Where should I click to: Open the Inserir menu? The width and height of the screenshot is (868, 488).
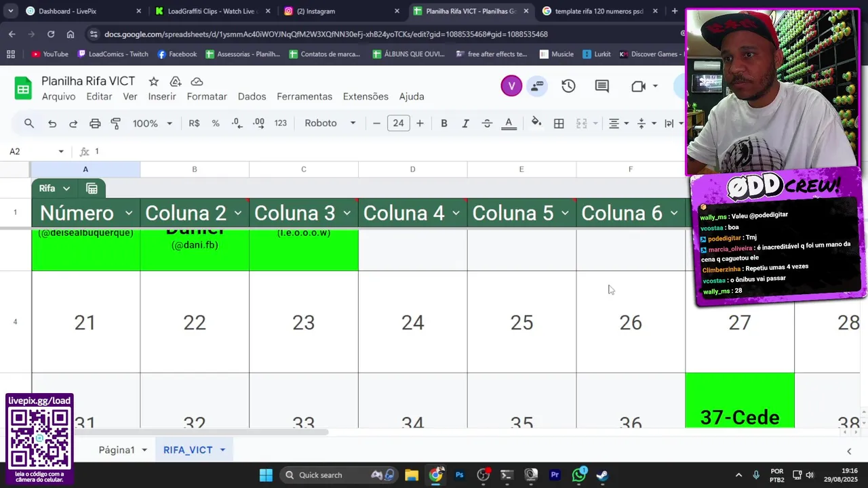162,96
